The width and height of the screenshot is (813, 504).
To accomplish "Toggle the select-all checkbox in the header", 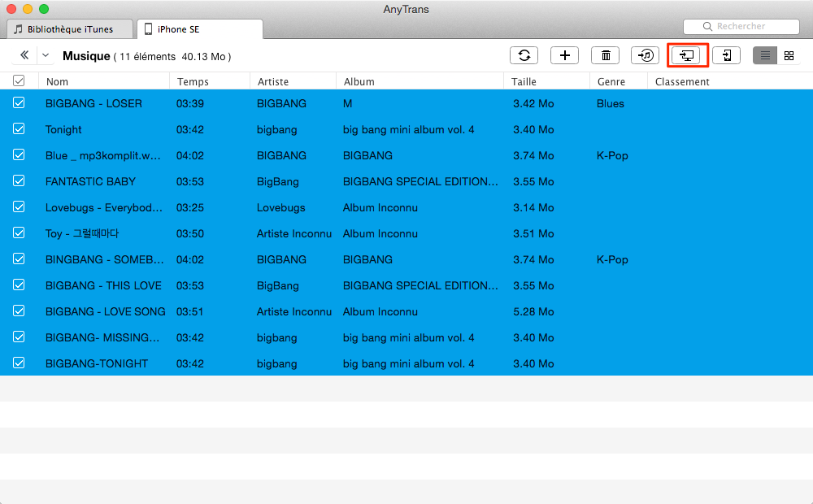I will click(19, 81).
